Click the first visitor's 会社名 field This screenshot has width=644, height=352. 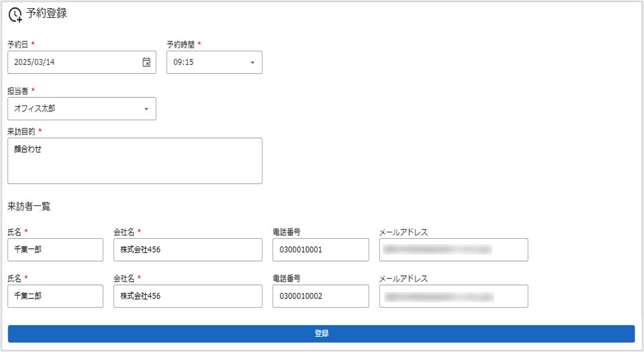188,250
